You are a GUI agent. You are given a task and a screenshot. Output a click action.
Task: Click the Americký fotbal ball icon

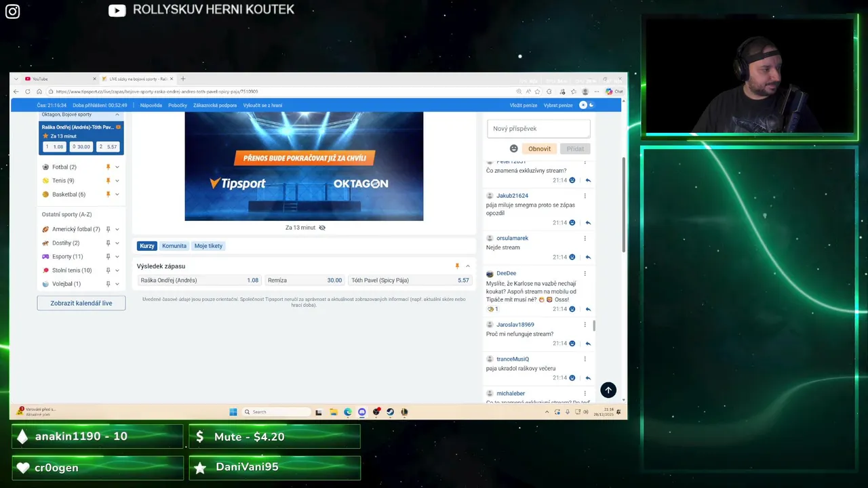click(45, 229)
